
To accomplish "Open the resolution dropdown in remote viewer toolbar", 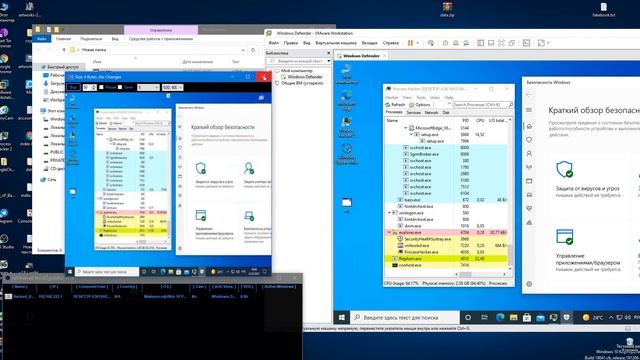I will coord(173,87).
